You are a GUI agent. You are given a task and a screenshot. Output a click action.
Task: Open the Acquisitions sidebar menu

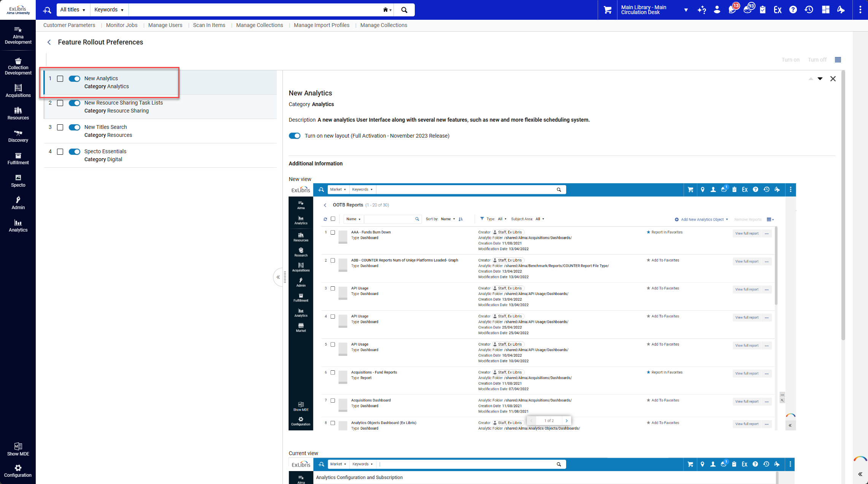[18, 91]
